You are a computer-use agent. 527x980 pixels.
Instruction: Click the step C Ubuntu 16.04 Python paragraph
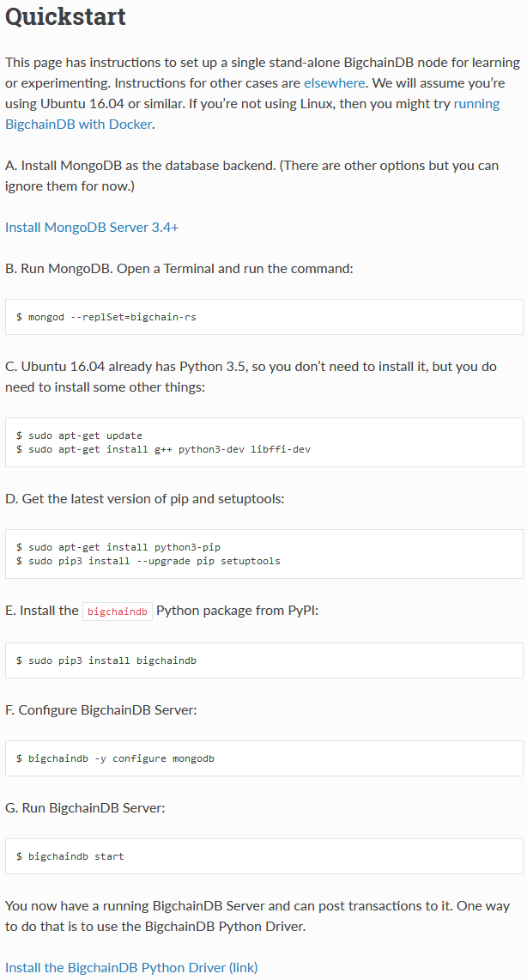[251, 377]
